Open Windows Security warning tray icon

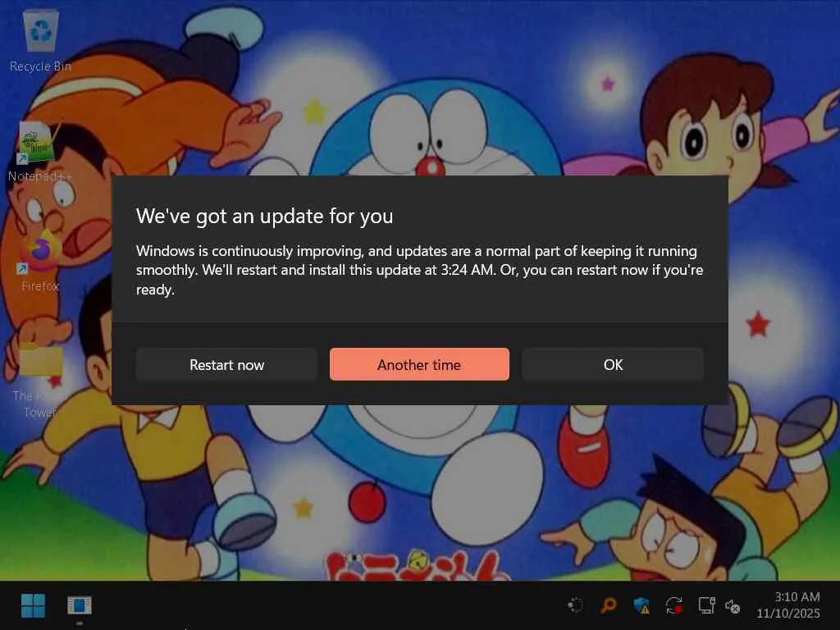click(x=641, y=605)
